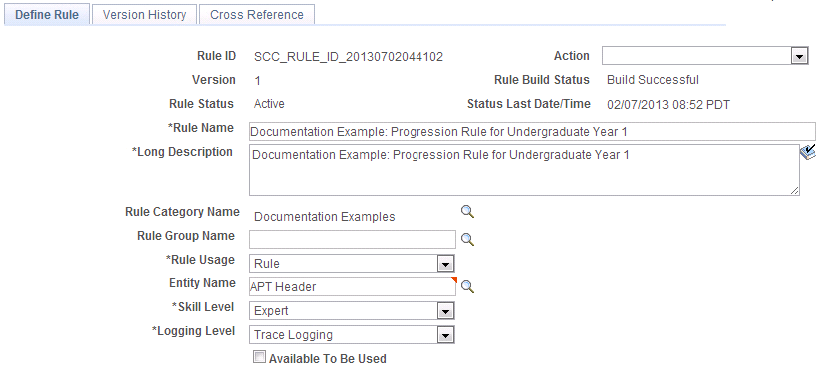Click the Documentation Examples category text
The width and height of the screenshot is (833, 370).
[325, 217]
